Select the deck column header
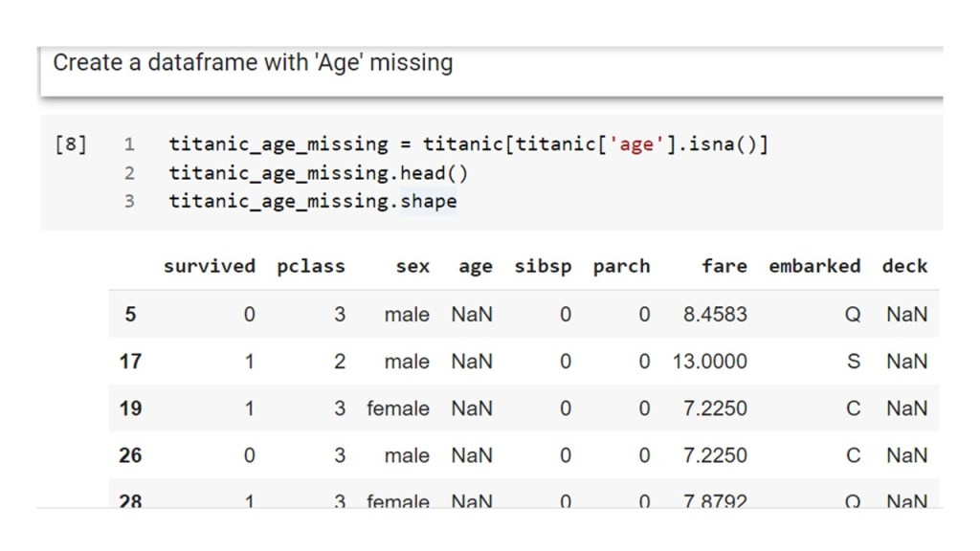Viewport: 980px width, 551px height. (x=904, y=266)
